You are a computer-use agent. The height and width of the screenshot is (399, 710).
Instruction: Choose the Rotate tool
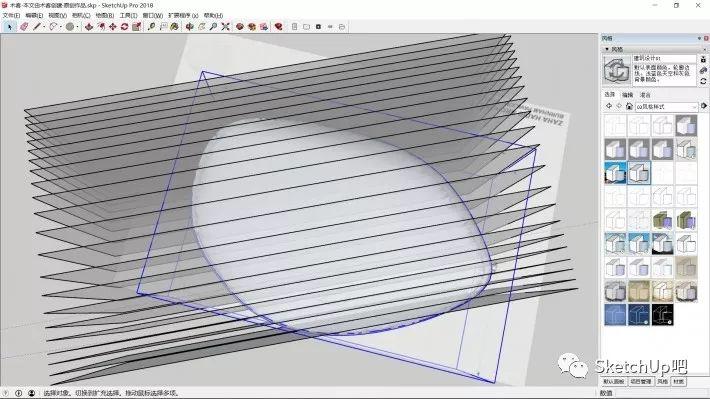click(125, 27)
